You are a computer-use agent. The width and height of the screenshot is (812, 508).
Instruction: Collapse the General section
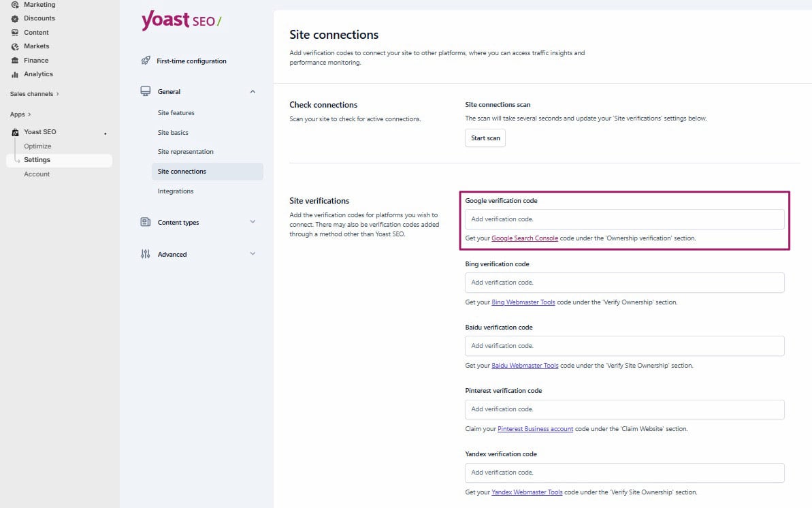click(253, 91)
